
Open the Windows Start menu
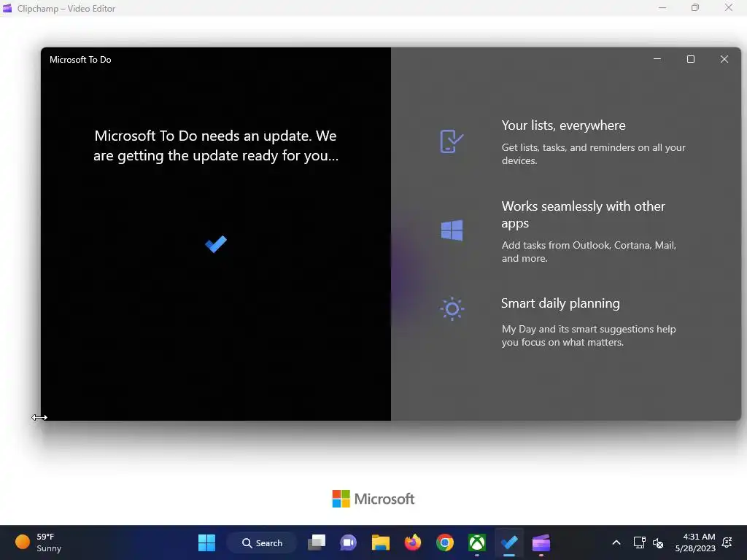pos(206,542)
